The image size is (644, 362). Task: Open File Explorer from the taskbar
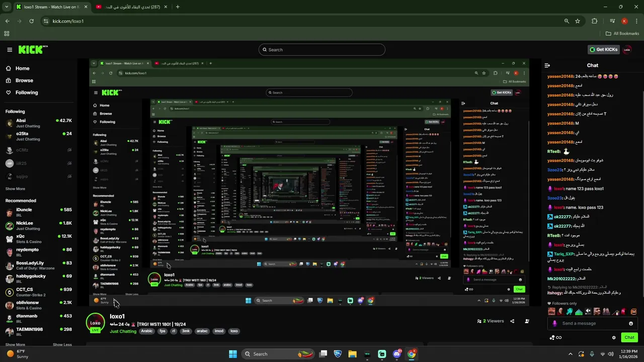click(352, 354)
